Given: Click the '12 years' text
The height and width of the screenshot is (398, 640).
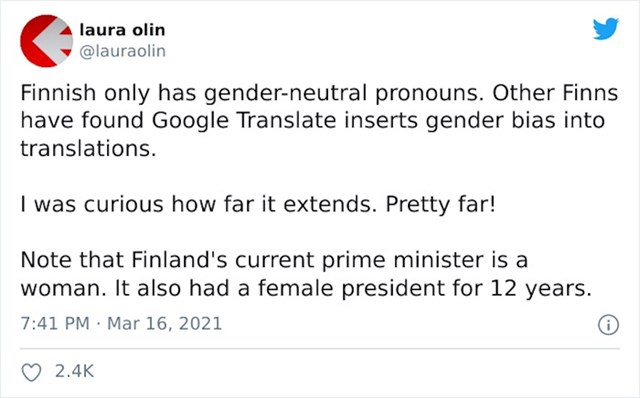Looking at the screenshot, I should 541,289.
